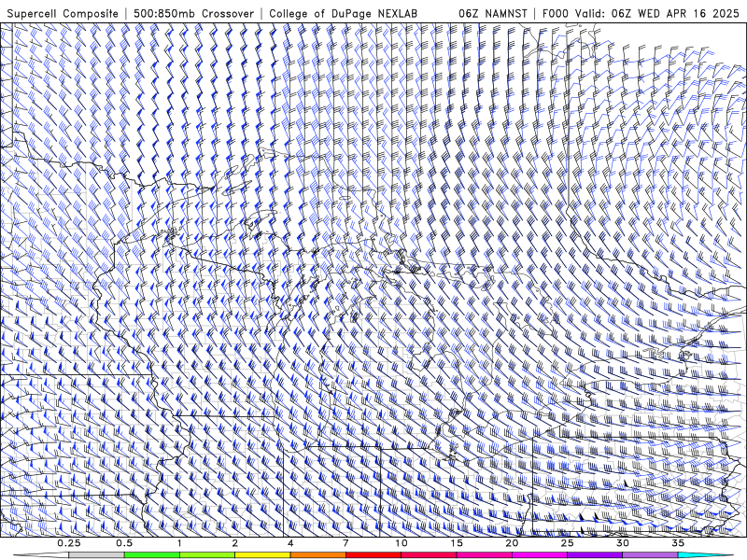Click the '35' colorbar label
The width and height of the screenshot is (747, 560).
pos(678,543)
